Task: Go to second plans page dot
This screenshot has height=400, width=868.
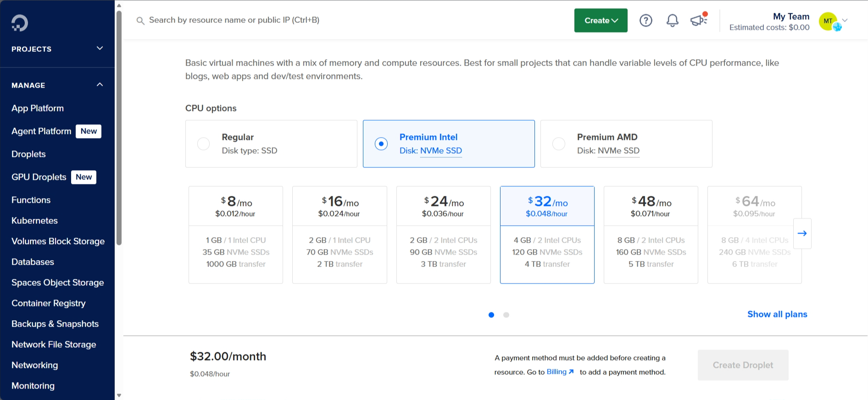Action: (506, 315)
